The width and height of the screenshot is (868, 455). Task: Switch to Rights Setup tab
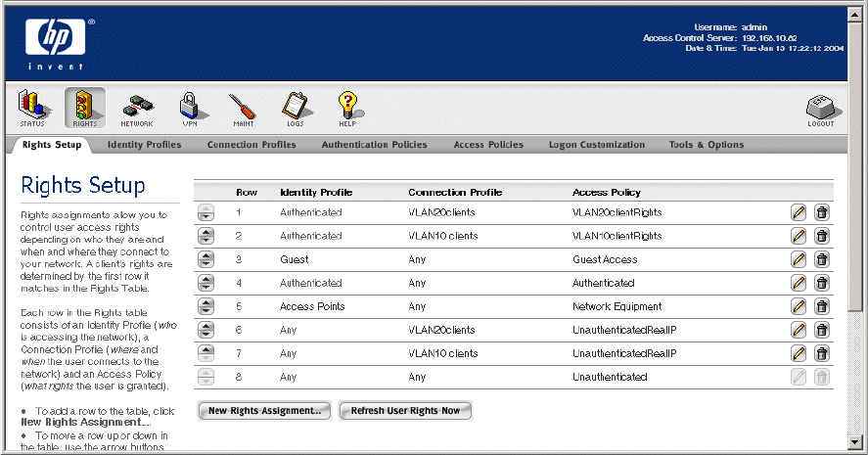[52, 145]
